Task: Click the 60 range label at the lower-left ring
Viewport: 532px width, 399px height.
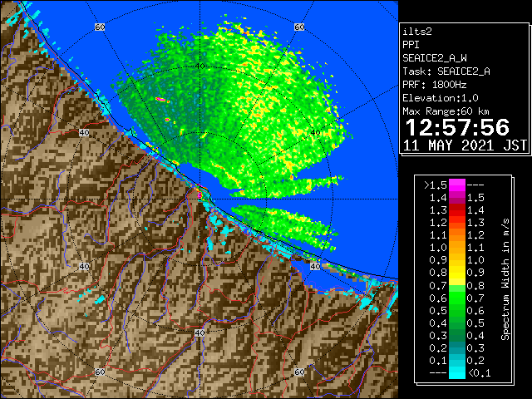Action: click(100, 372)
